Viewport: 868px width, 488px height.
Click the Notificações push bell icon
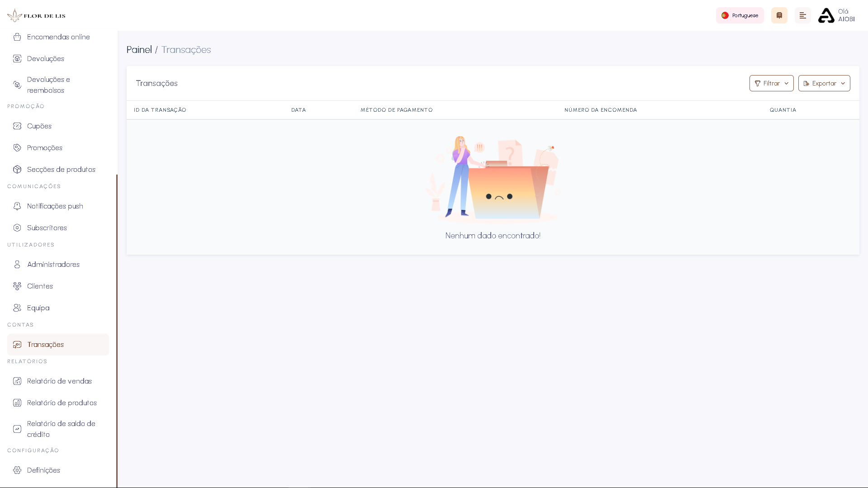coord(17,206)
